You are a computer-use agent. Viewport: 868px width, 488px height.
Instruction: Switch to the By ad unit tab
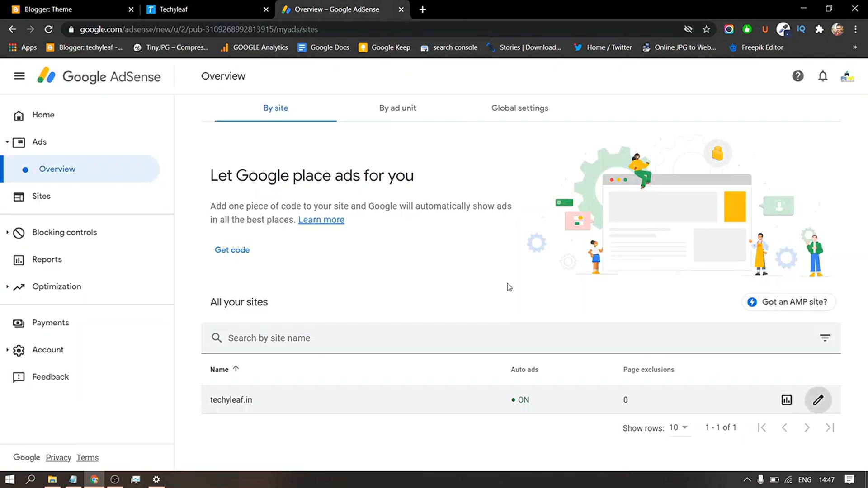coord(397,108)
